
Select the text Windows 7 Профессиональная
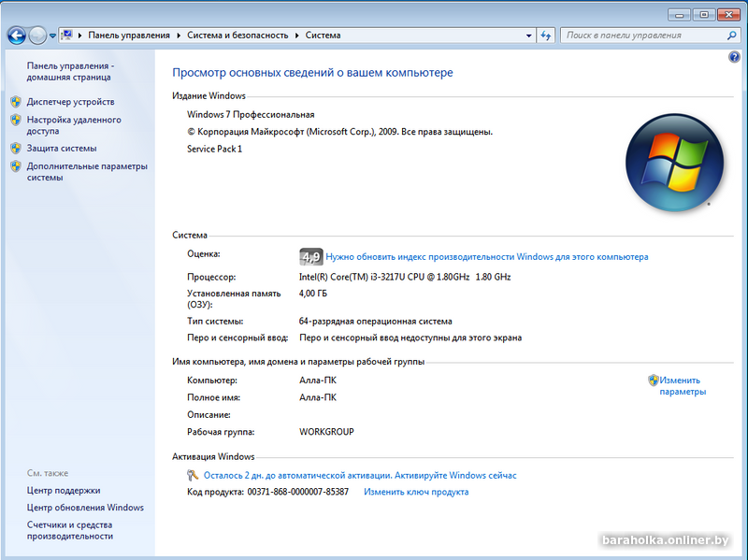coord(251,114)
